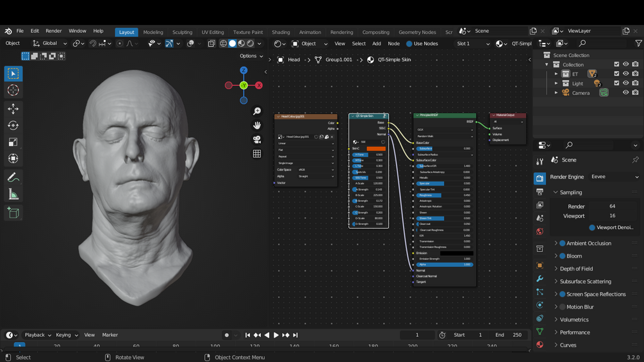The width and height of the screenshot is (644, 362).
Task: Select the Measure tool in the viewport toolbar
Action: click(x=13, y=195)
